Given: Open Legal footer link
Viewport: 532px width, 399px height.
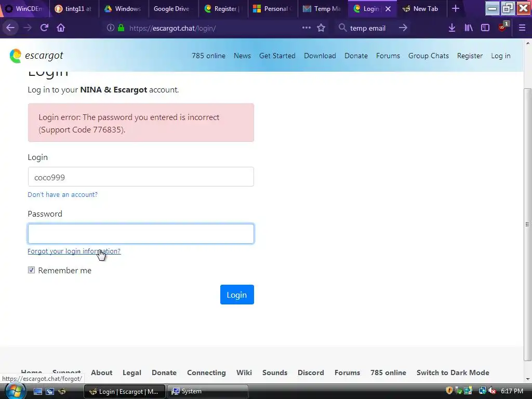Looking at the screenshot, I should point(131,373).
